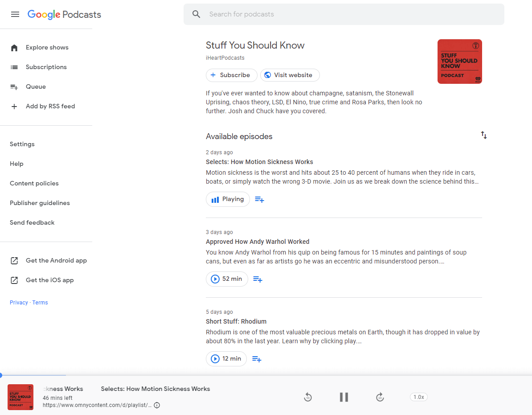Click the Subscriptions list icon

pyautogui.click(x=14, y=67)
